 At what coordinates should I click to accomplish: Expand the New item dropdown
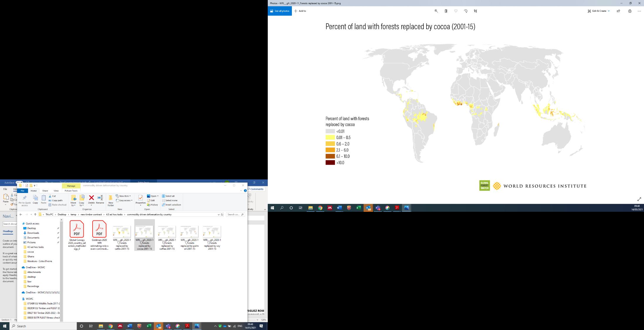tap(123, 196)
